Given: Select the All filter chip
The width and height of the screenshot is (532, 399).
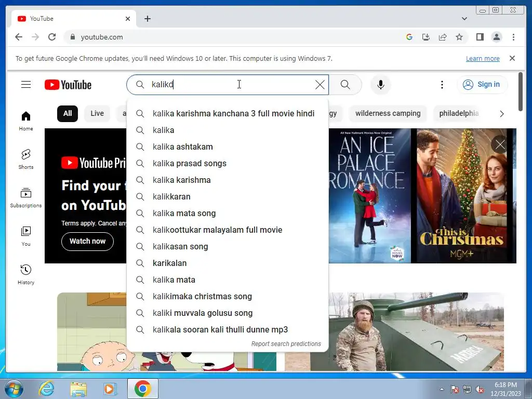Looking at the screenshot, I should [x=68, y=113].
